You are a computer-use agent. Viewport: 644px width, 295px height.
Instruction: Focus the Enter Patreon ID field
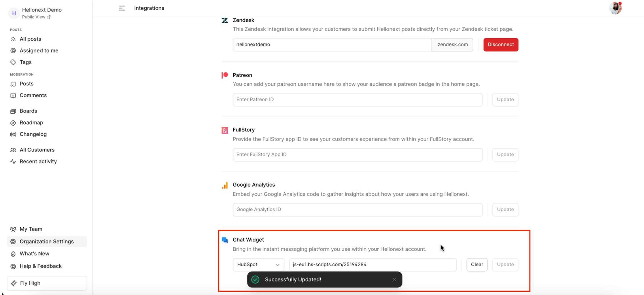358,99
